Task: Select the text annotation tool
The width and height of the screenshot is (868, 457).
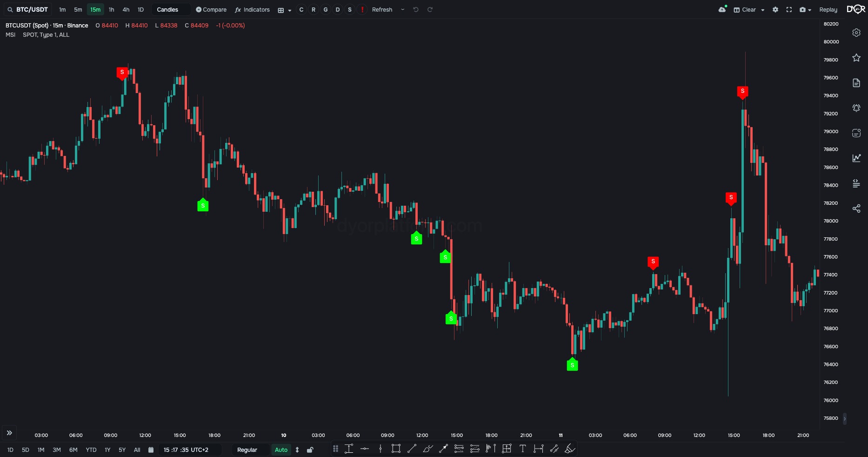Action: point(522,449)
